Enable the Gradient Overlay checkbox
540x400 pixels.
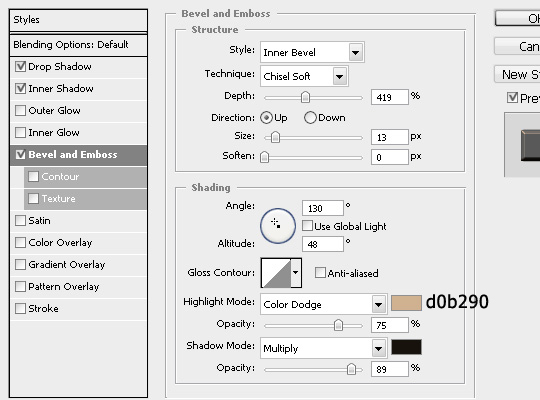click(20, 265)
